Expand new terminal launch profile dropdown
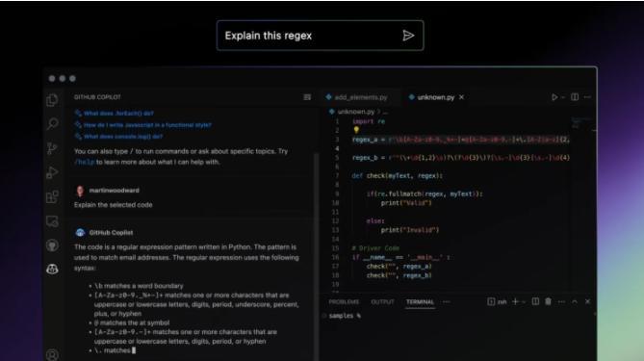644x361 pixels. [x=524, y=302]
